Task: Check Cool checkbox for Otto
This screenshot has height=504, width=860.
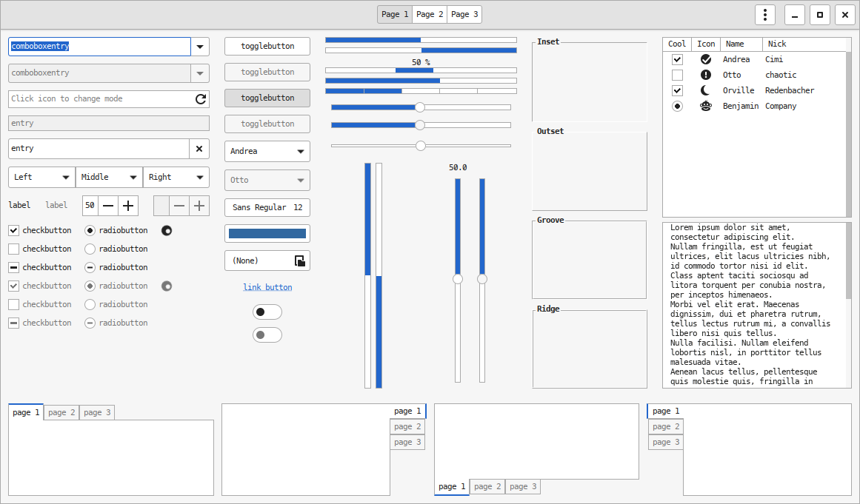Action: click(677, 75)
